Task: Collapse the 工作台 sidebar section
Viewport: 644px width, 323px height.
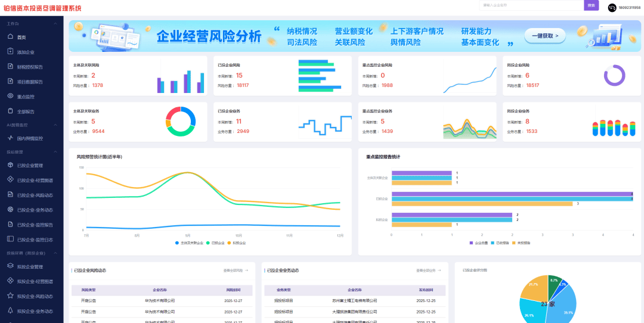Action: 55,24
